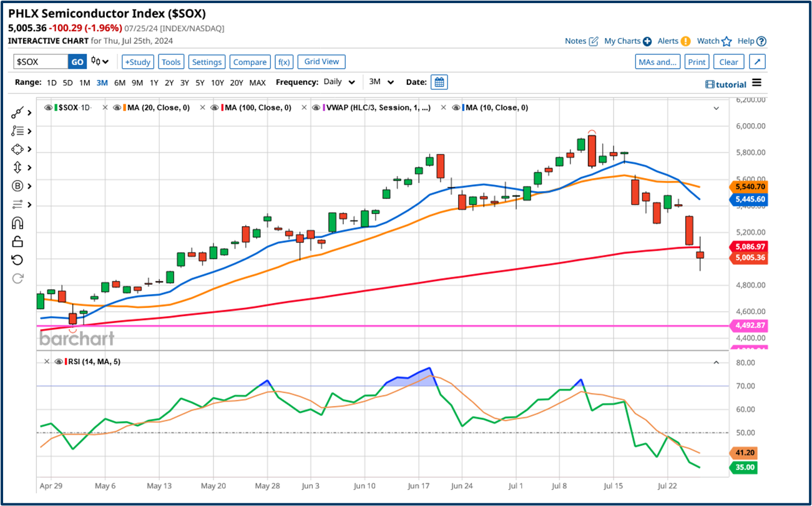The width and height of the screenshot is (812, 506).
Task: Toggle visibility of MA (20, Close, 0)
Action: coord(119,107)
